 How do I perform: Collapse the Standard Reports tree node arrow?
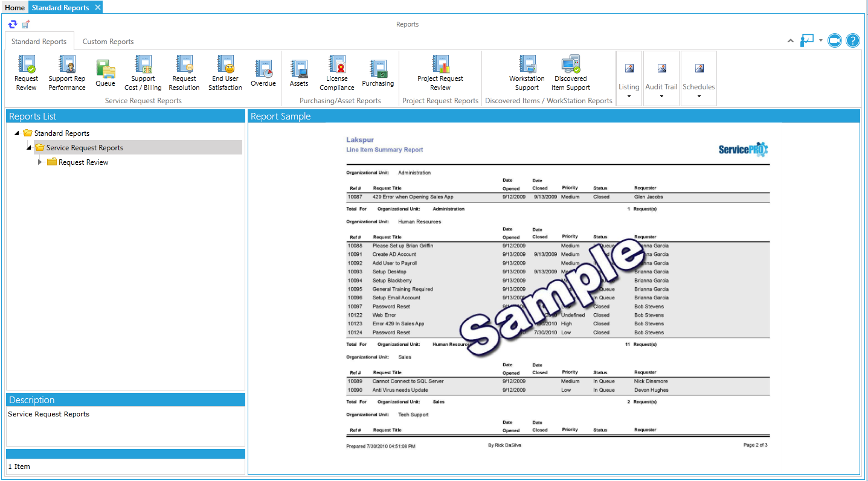pos(17,133)
